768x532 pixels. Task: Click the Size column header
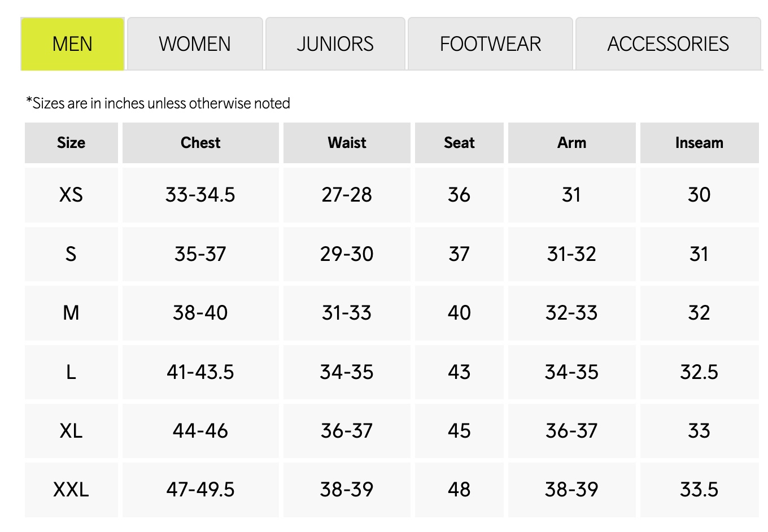tap(71, 143)
